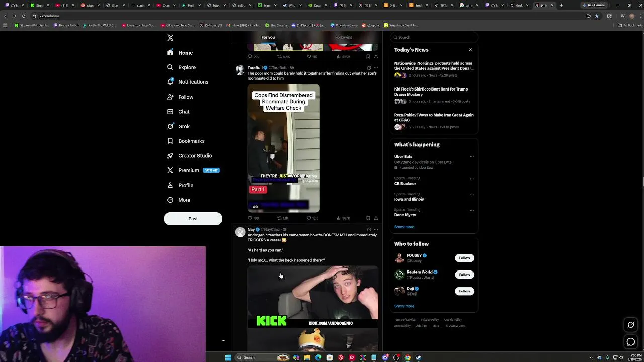This screenshot has width=644, height=362.
Task: Follow Deji
Action: click(x=464, y=291)
